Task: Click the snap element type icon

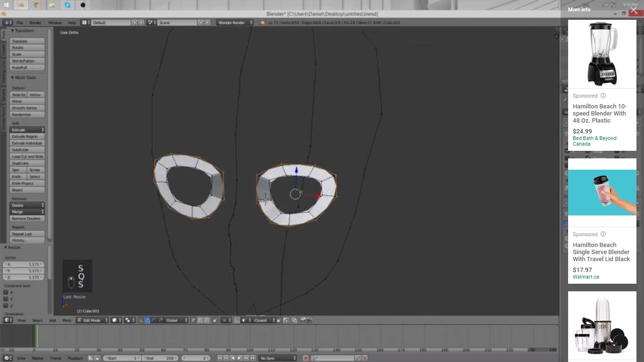Action: click(x=246, y=321)
